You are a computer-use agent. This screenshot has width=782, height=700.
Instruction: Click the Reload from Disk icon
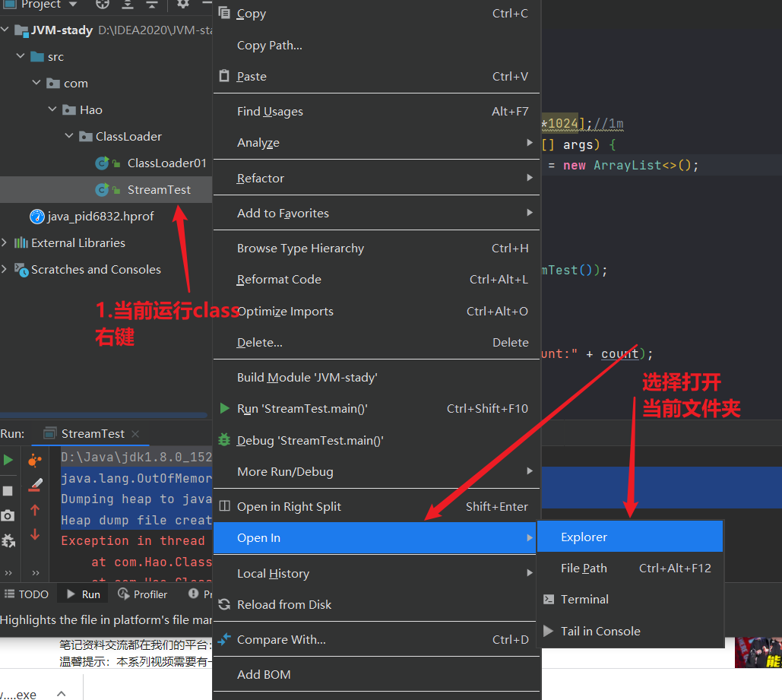224,604
